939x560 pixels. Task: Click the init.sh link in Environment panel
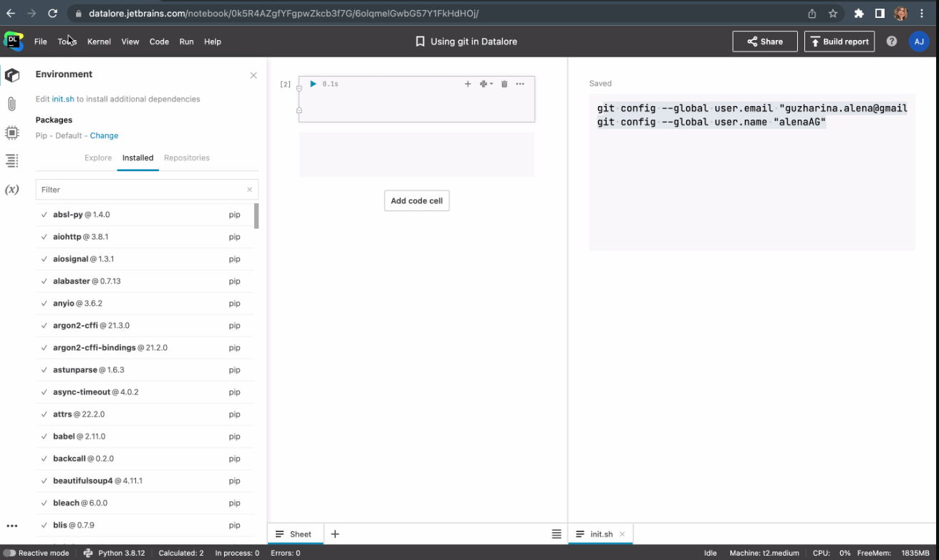pyautogui.click(x=63, y=99)
